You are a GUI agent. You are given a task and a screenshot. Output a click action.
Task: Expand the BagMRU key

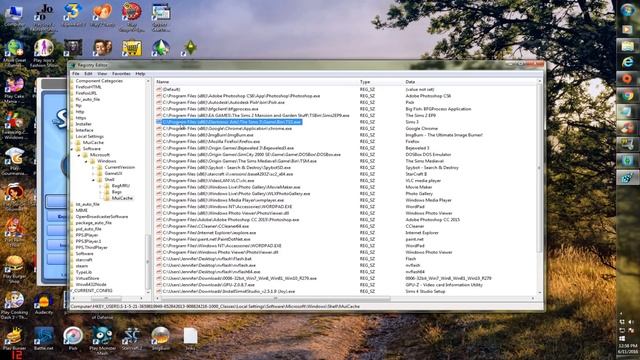pyautogui.click(x=101, y=186)
